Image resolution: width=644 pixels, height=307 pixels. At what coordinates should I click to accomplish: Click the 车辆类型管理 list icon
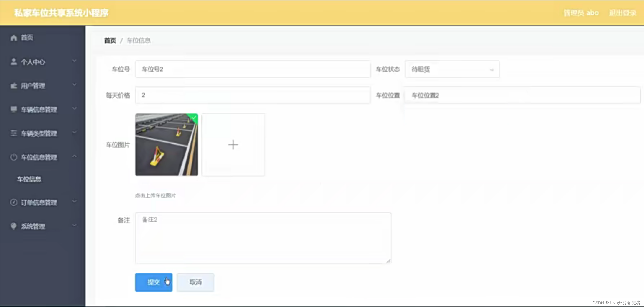pyautogui.click(x=14, y=133)
